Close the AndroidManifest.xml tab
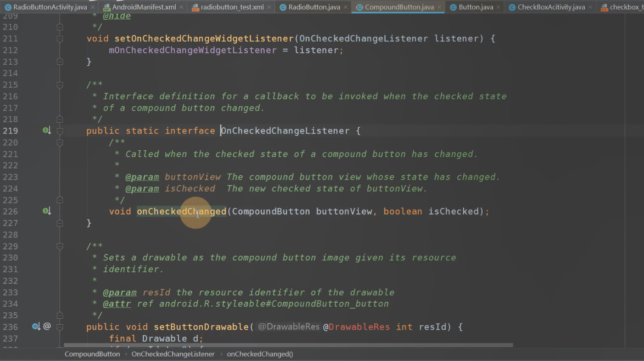644x361 pixels. click(x=182, y=7)
